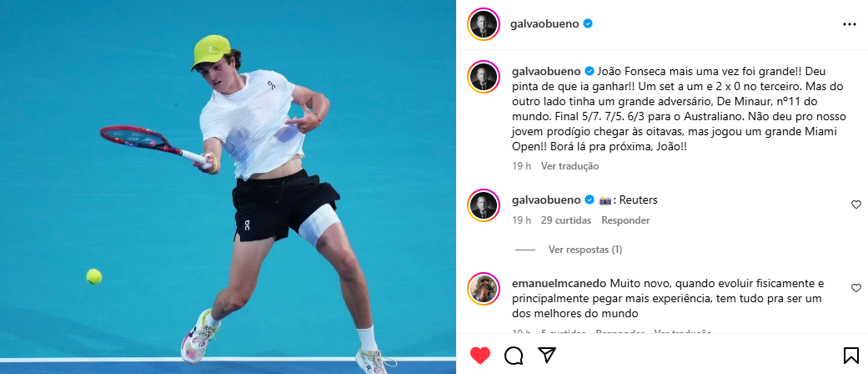868x374 pixels.
Task: Click galvaobueno avatar next to the caption
Action: pos(484,77)
